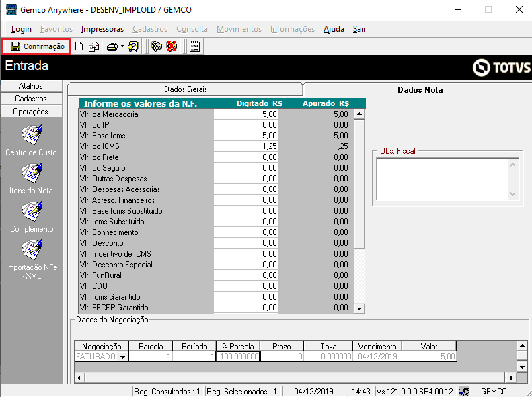Open the Ajuda menu
This screenshot has height=397, width=532.
[x=334, y=29]
